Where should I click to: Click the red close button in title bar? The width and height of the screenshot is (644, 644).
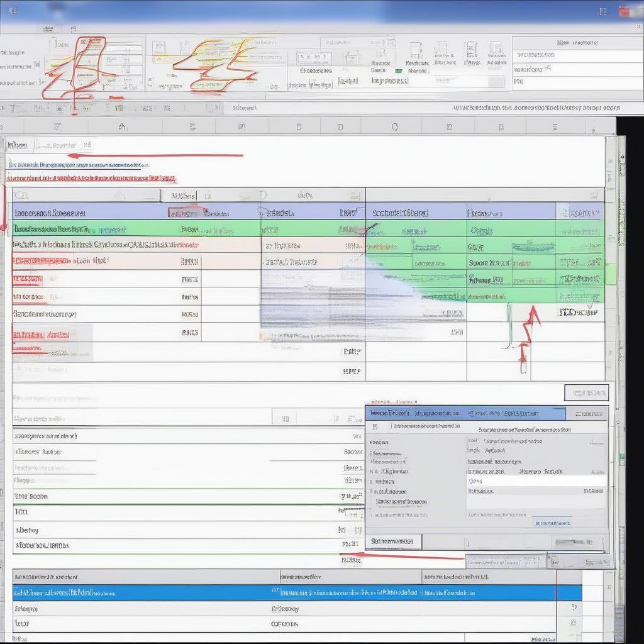625,11
